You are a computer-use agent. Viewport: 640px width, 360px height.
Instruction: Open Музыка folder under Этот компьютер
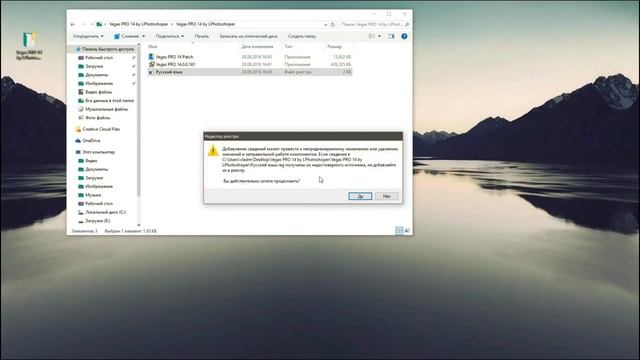click(93, 195)
